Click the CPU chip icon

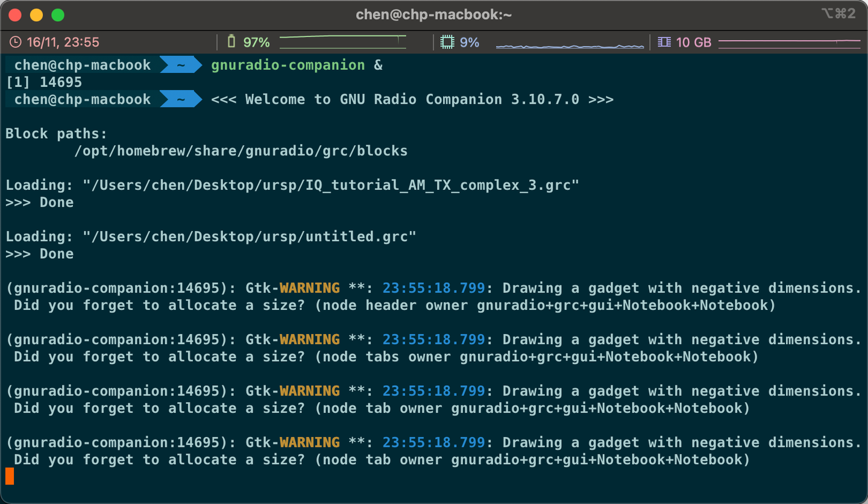(447, 42)
